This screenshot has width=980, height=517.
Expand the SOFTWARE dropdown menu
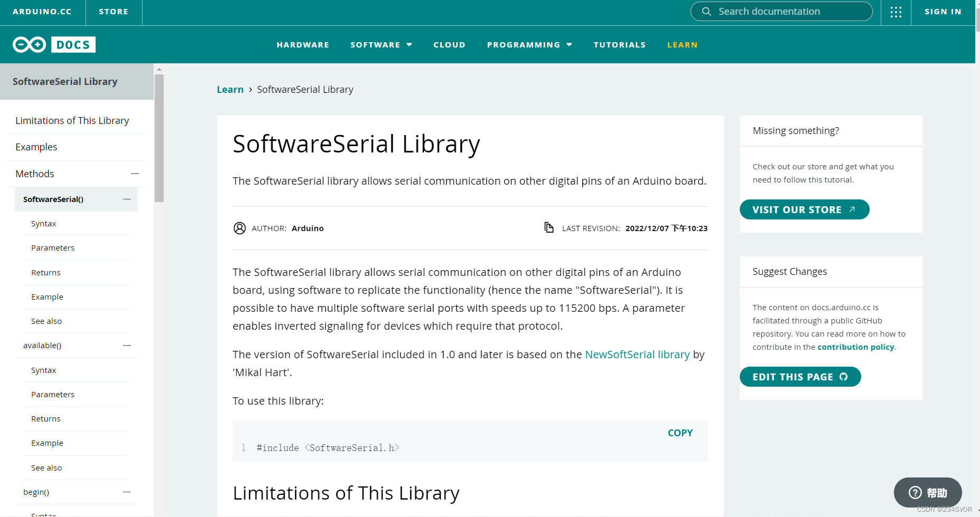point(381,45)
